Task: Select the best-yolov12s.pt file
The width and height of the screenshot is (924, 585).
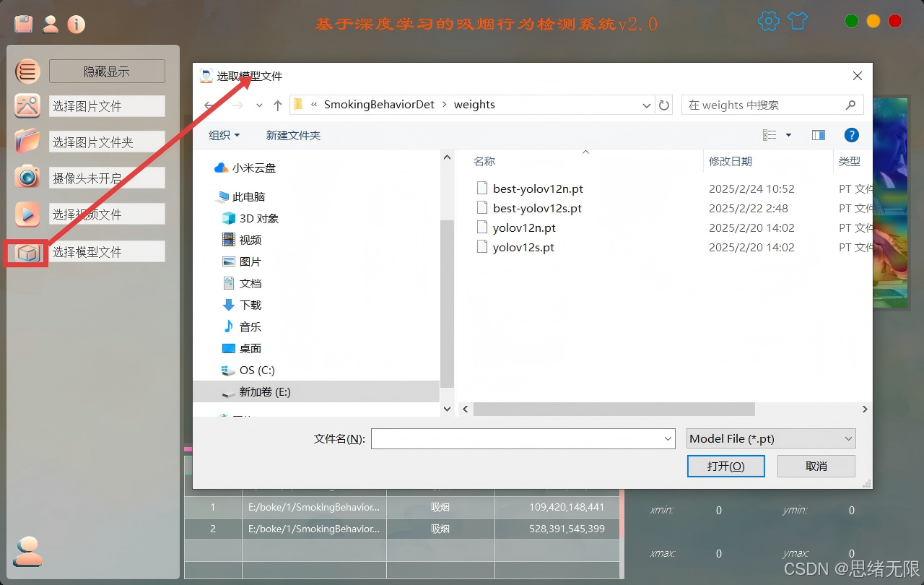Action: pos(529,208)
